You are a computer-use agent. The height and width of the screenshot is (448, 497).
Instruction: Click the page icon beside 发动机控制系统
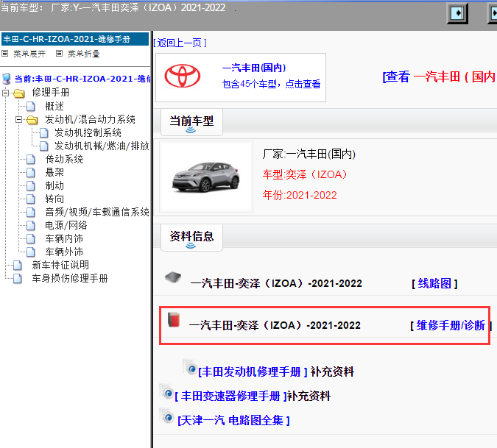coord(44,133)
